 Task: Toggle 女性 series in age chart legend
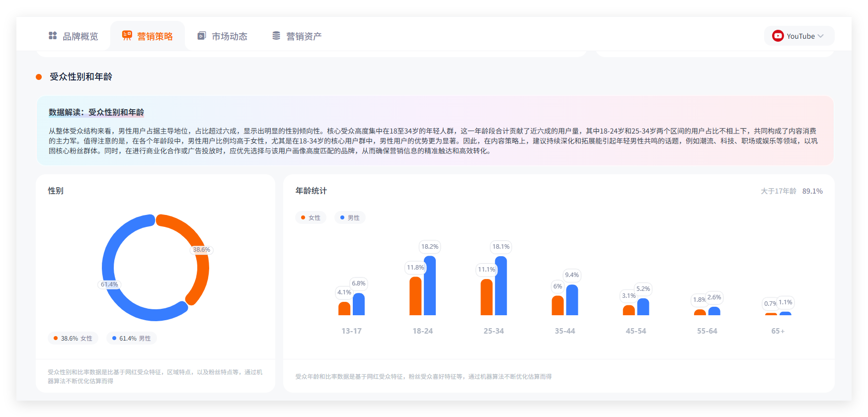click(311, 217)
